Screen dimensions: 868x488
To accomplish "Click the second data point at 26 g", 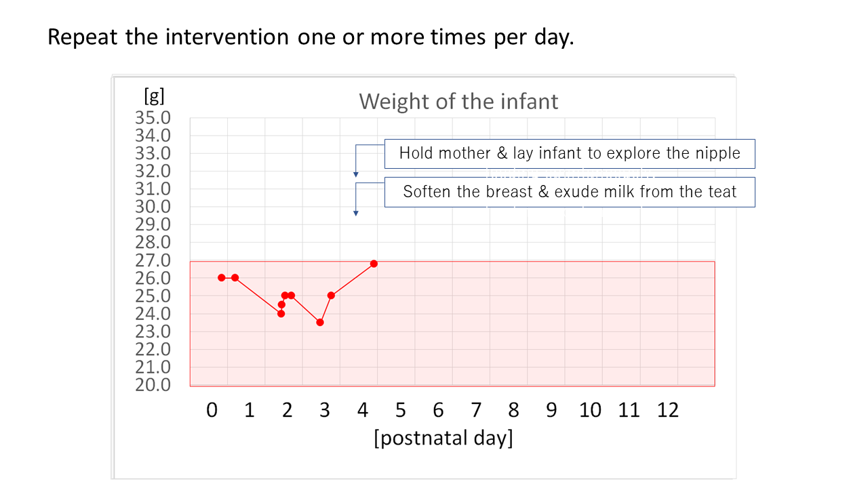I will click(235, 277).
